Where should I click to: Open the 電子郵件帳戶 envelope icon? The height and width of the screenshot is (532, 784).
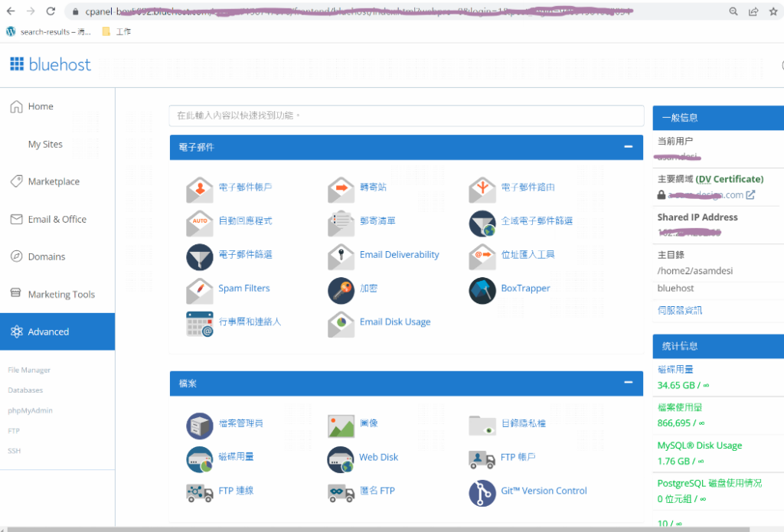pyautogui.click(x=199, y=188)
